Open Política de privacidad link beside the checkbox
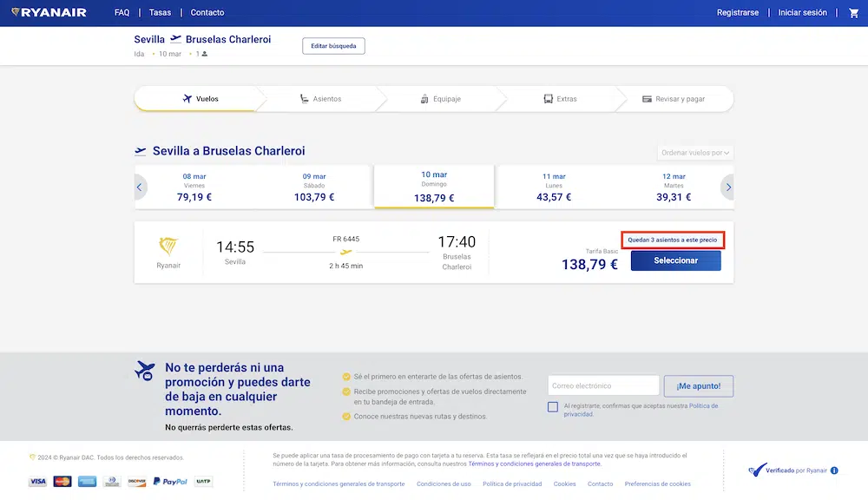This screenshot has height=500, width=868. pos(641,410)
